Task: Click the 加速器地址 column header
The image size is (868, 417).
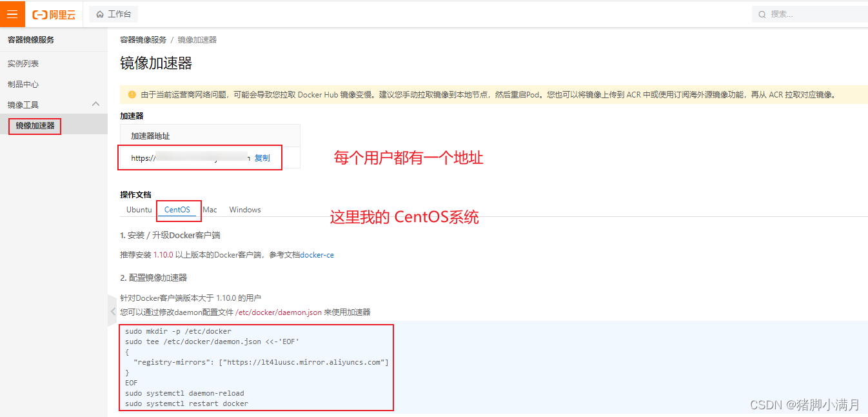Action: (150, 136)
